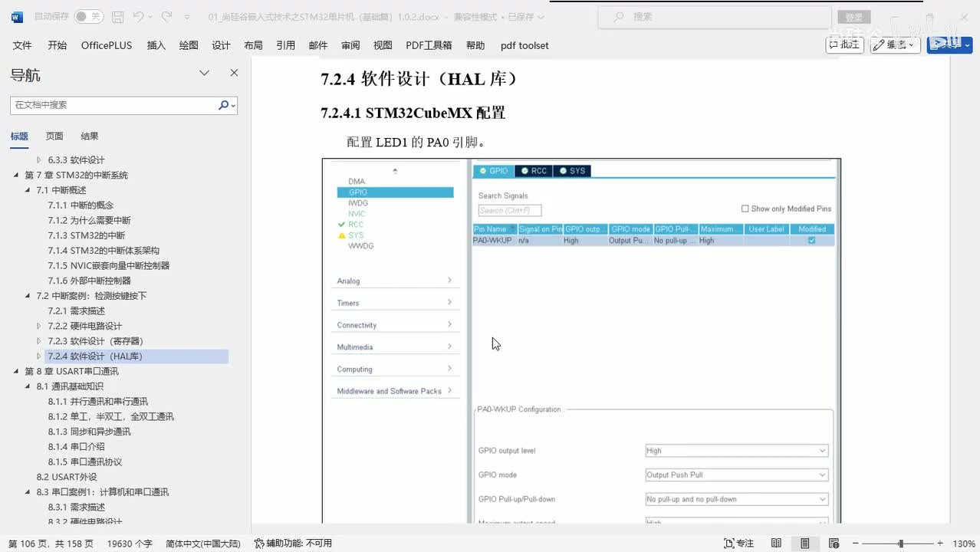980x552 pixels.
Task: Click the magnifier search options icon
Action: tap(225, 105)
